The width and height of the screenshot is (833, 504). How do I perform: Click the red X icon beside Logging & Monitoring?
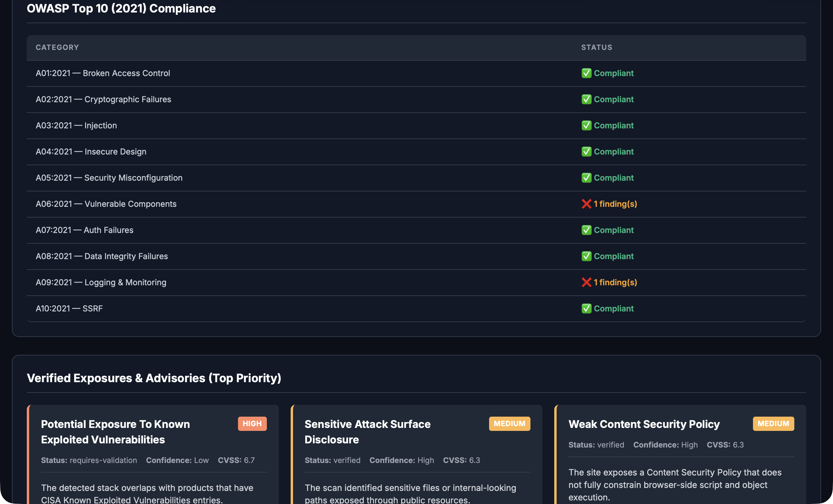(587, 282)
